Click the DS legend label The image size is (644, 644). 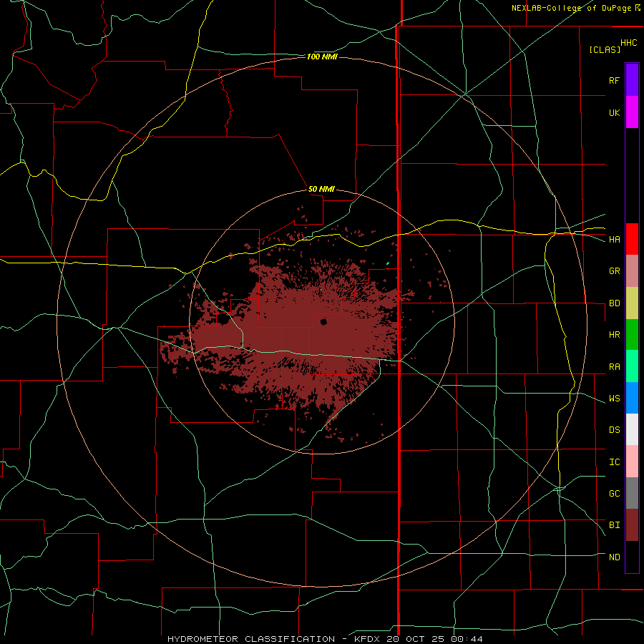click(614, 430)
